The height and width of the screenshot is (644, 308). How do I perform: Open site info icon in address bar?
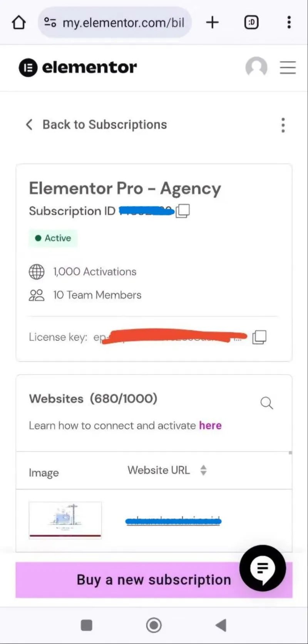(x=50, y=23)
